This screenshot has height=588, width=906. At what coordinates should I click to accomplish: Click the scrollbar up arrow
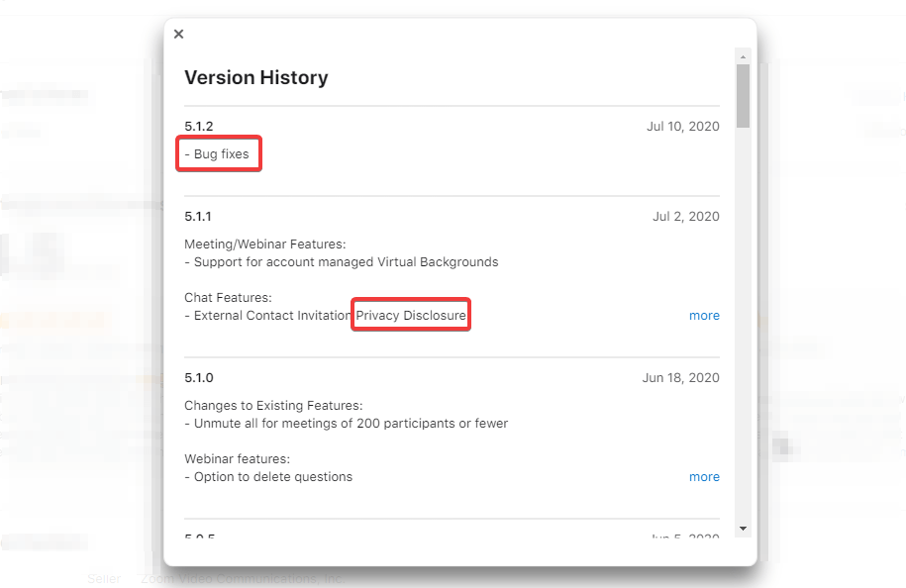743,54
